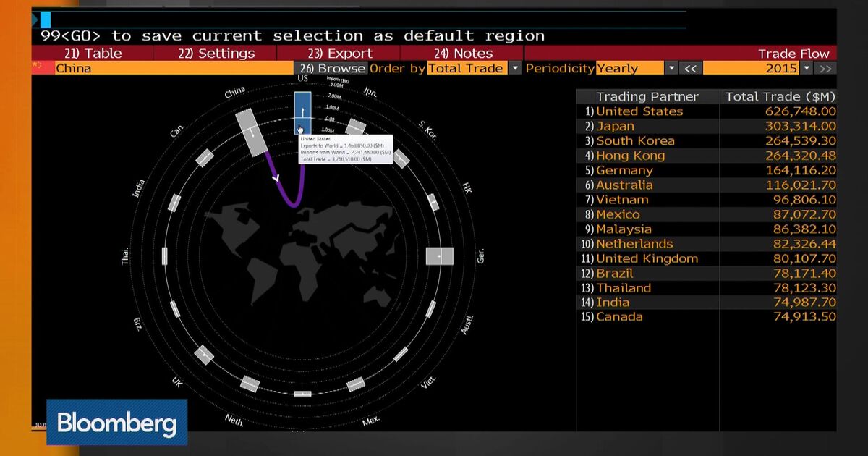The image size is (868, 456).
Task: Click the Neth. label on the chart
Action: tap(234, 421)
